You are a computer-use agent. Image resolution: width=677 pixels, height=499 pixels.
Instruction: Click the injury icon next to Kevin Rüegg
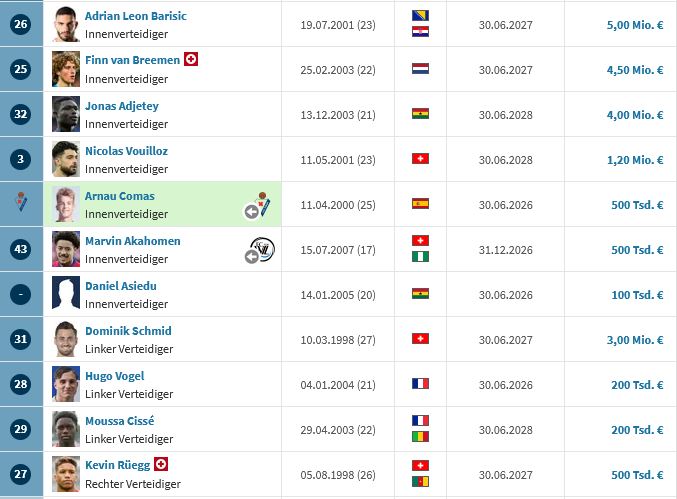pyautogui.click(x=161, y=465)
